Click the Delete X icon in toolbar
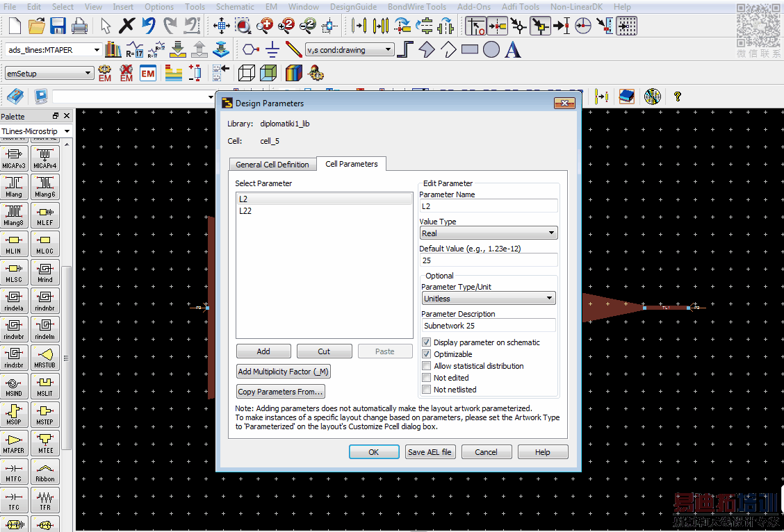 click(x=126, y=26)
